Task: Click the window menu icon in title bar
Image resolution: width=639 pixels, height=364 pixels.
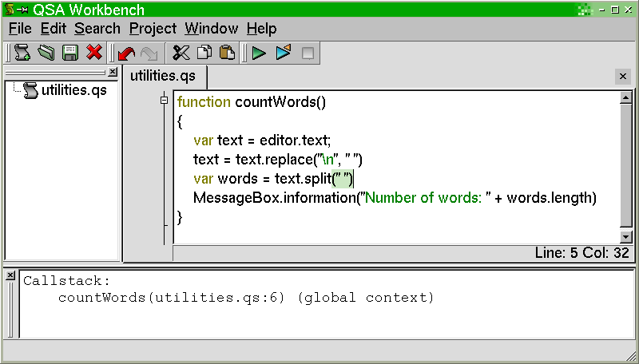Action: point(10,10)
